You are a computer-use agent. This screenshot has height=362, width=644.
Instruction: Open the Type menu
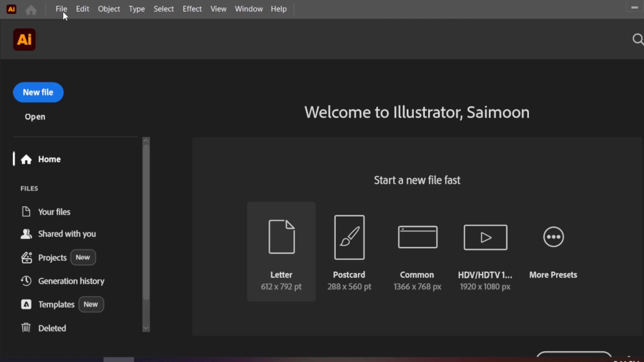[x=137, y=9]
